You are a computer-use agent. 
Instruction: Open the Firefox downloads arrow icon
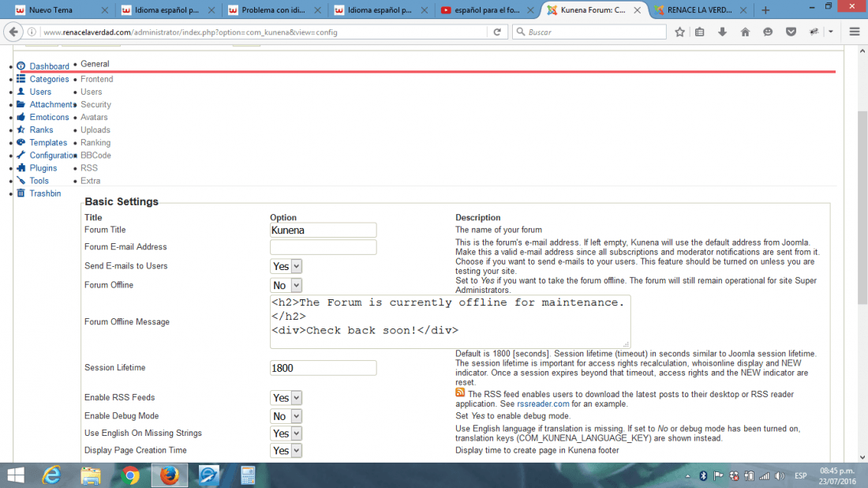tap(722, 32)
